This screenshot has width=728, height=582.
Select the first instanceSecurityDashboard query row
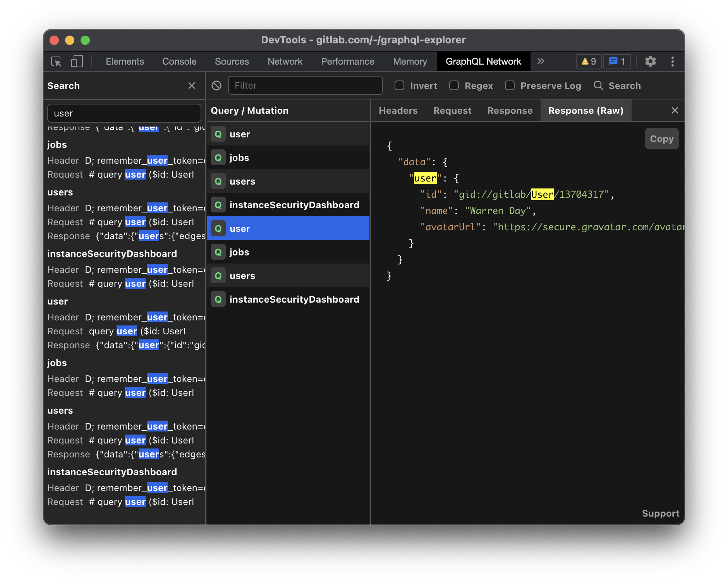288,205
